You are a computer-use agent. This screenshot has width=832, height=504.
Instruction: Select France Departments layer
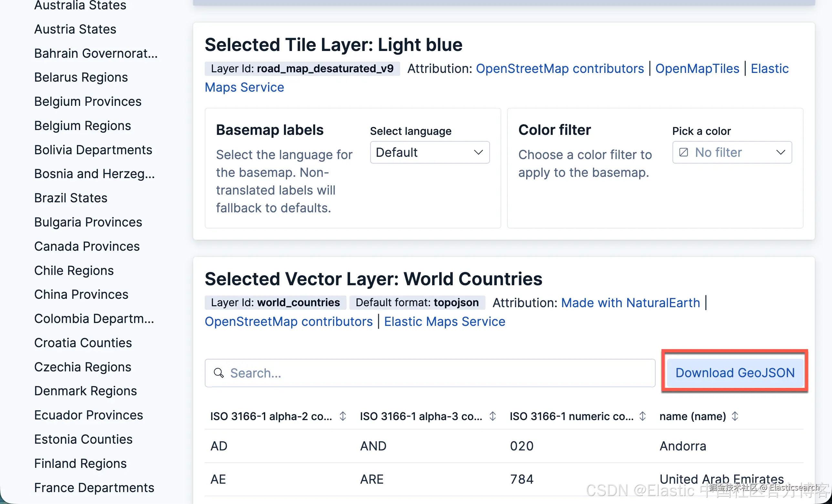click(94, 488)
